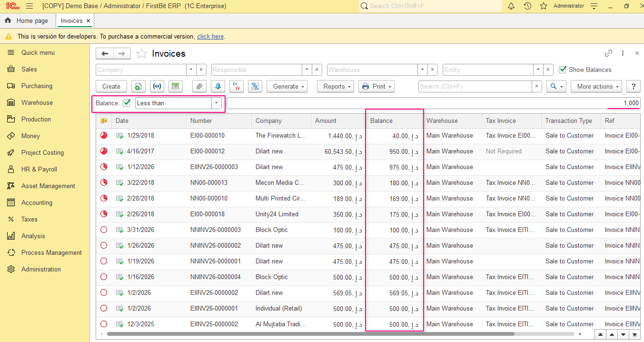Toggle the Show Balances checkbox

tap(562, 69)
